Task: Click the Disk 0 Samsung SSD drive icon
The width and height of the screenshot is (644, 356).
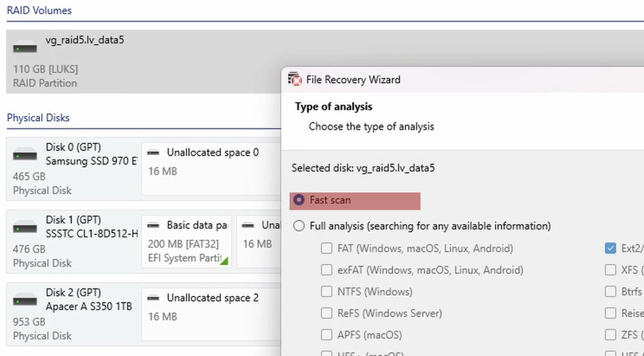Action: 25,154
